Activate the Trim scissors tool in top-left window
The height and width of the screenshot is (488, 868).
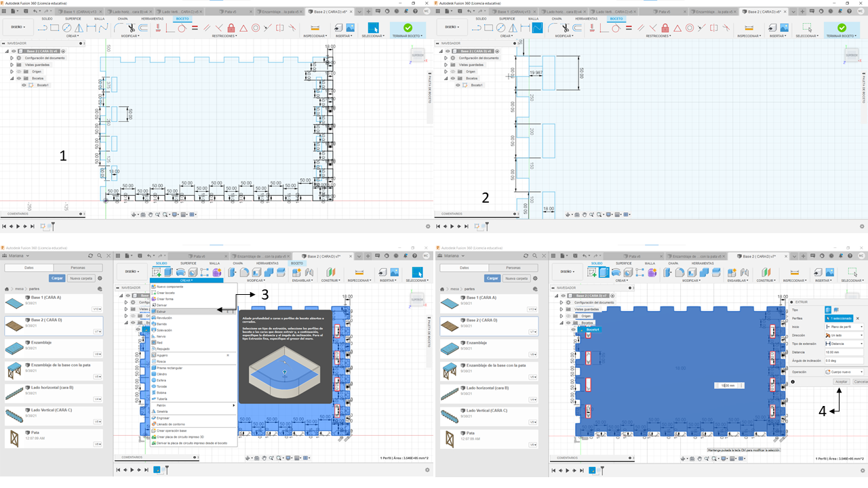point(131,28)
